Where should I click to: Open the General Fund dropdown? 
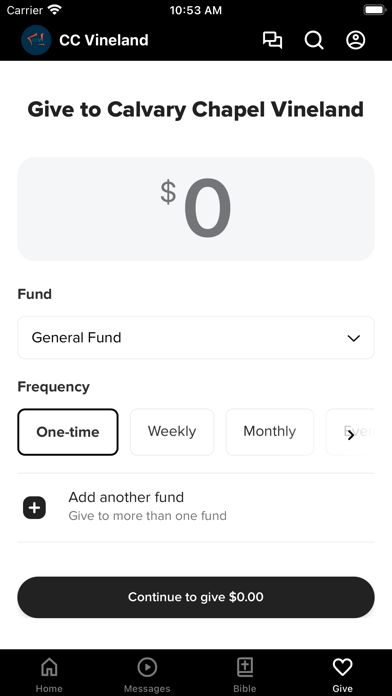pyautogui.click(x=196, y=338)
